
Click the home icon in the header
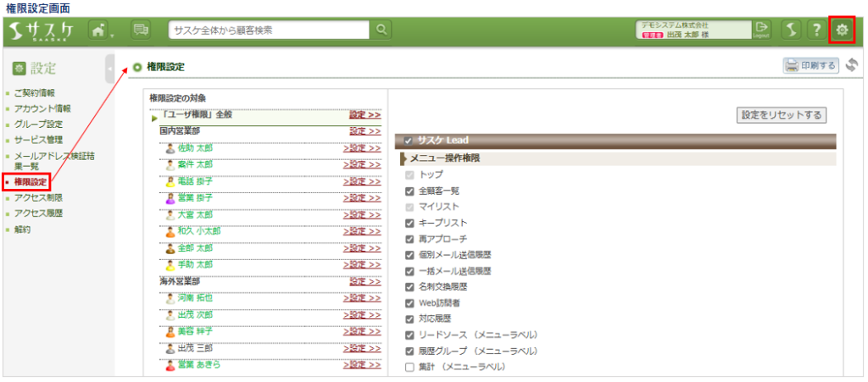tap(98, 30)
